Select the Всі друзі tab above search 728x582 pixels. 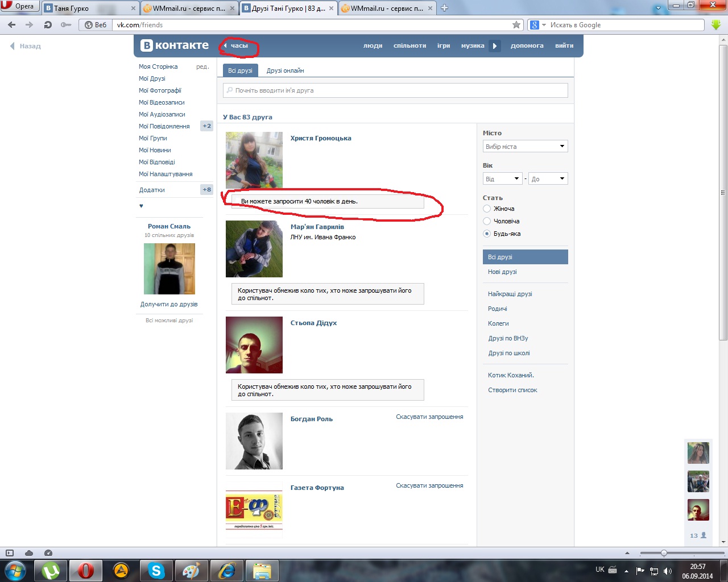point(240,70)
